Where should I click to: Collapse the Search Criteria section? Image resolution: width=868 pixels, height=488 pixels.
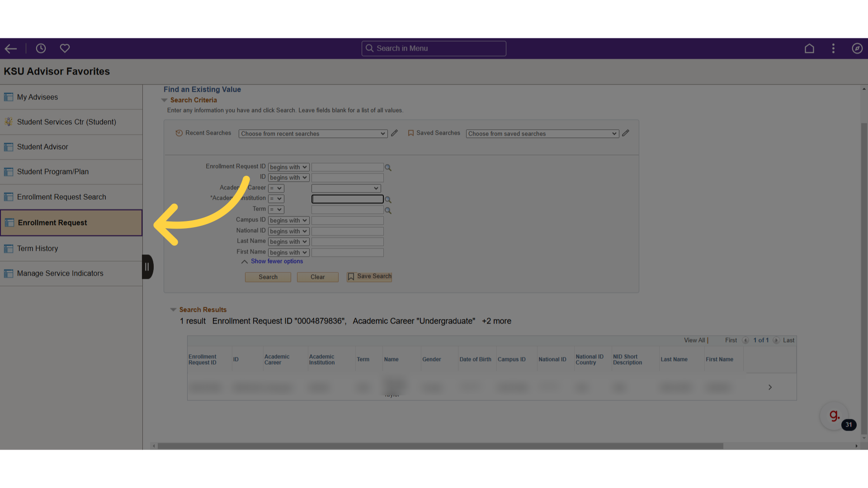165,100
